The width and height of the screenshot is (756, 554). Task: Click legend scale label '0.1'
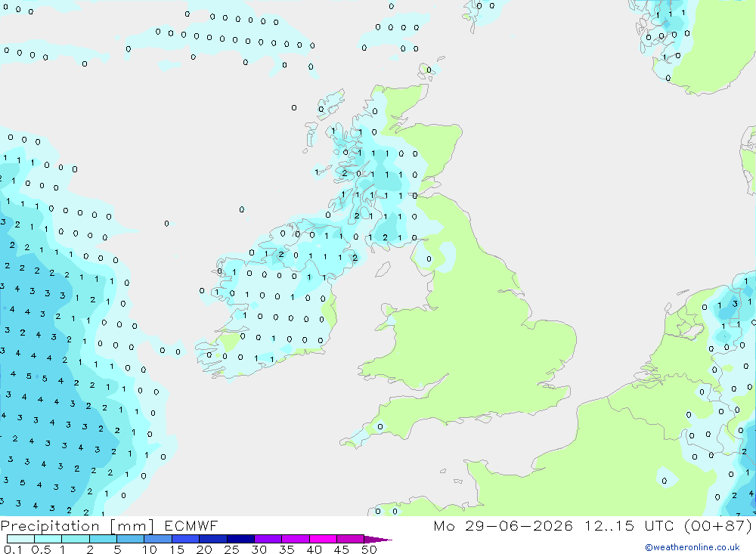tap(13, 549)
